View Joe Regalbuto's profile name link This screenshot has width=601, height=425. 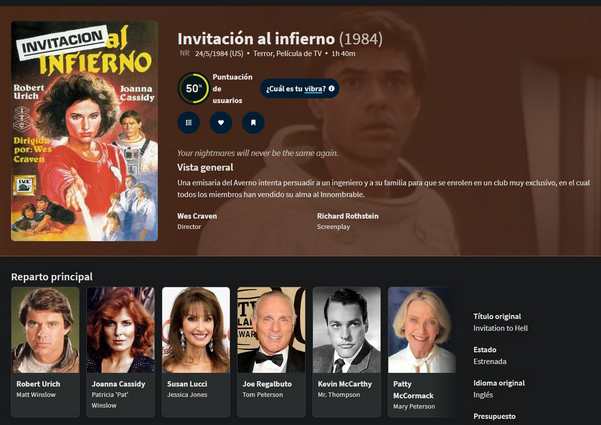click(267, 384)
